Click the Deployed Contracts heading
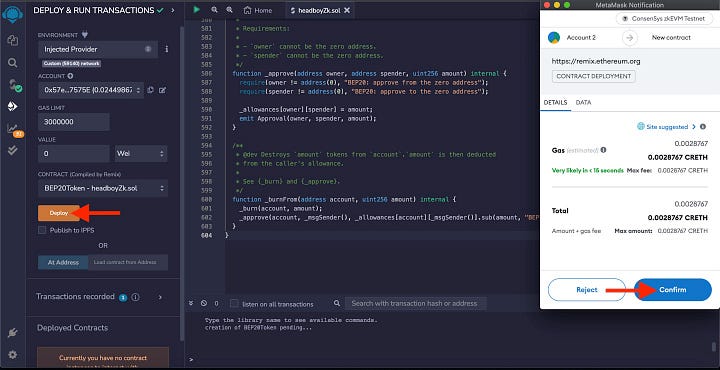The height and width of the screenshot is (370, 720). click(x=73, y=328)
